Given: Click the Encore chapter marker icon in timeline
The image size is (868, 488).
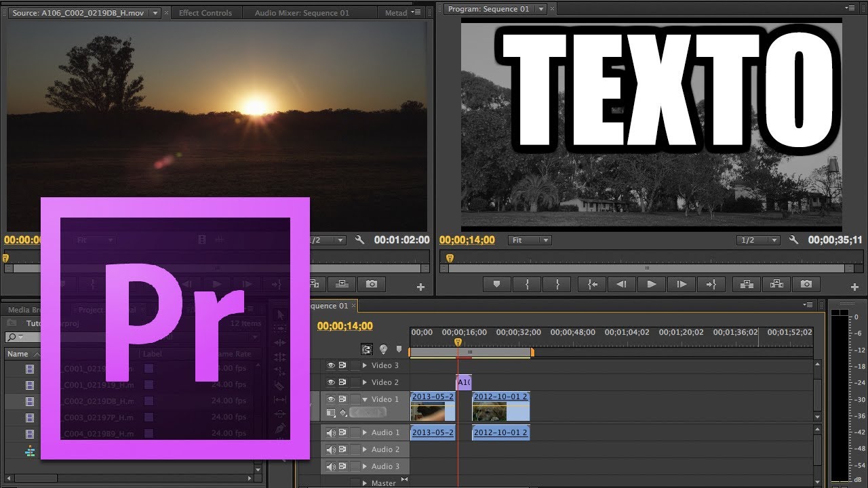Looking at the screenshot, I should (x=383, y=350).
